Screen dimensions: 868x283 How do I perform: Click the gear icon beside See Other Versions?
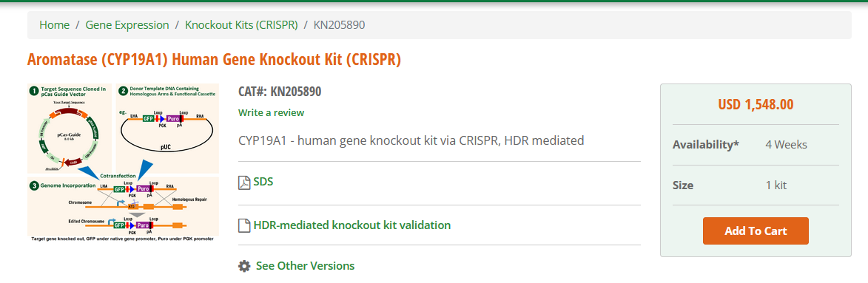click(244, 266)
